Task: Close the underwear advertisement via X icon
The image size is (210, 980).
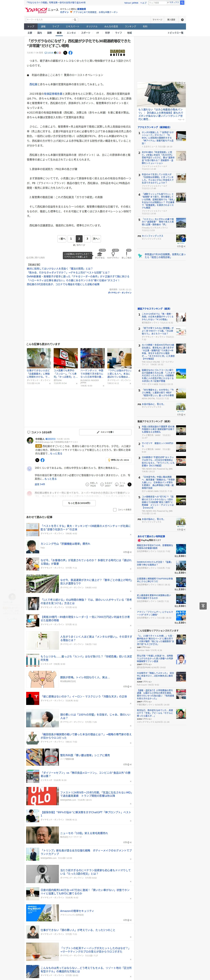Action: (184, 83)
